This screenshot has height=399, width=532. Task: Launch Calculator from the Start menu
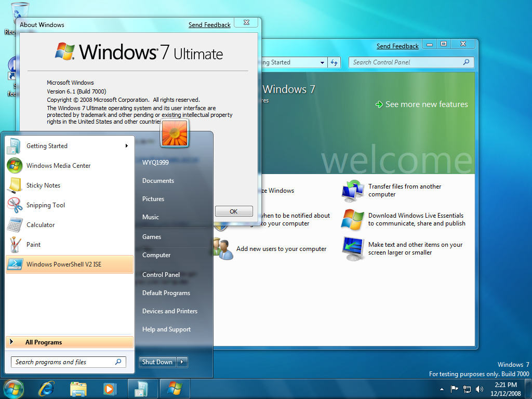click(41, 225)
